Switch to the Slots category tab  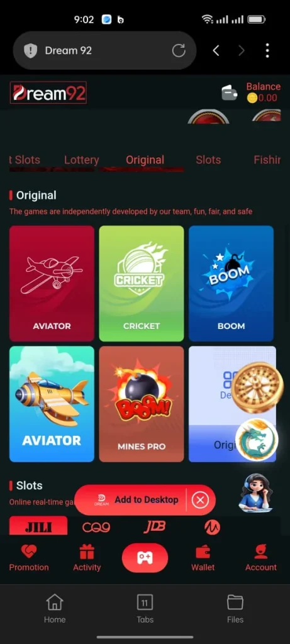click(208, 160)
